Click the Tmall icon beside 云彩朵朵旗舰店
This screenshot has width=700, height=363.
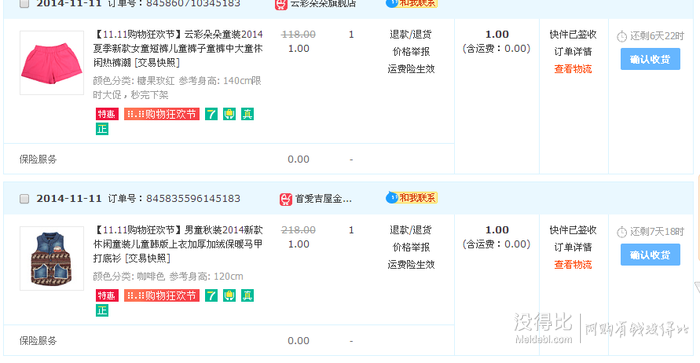tap(281, 4)
